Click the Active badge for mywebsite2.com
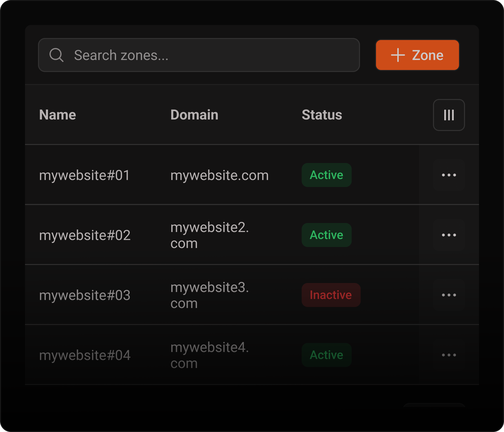 pos(326,235)
